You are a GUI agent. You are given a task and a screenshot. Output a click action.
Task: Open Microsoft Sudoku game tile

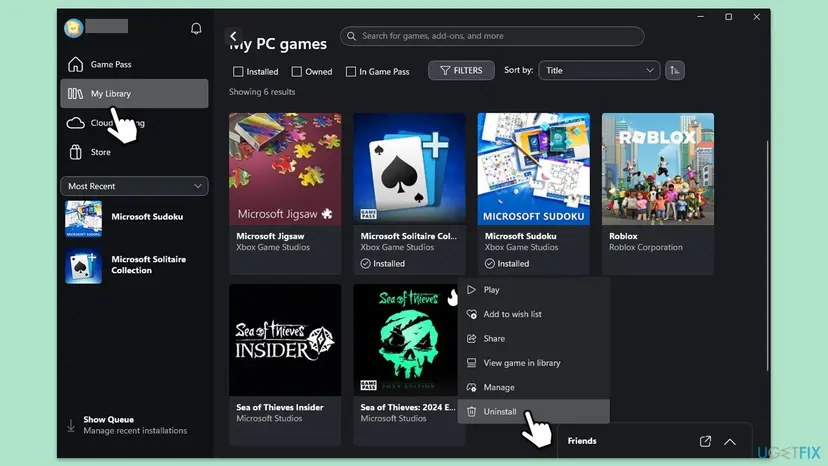[x=533, y=193]
